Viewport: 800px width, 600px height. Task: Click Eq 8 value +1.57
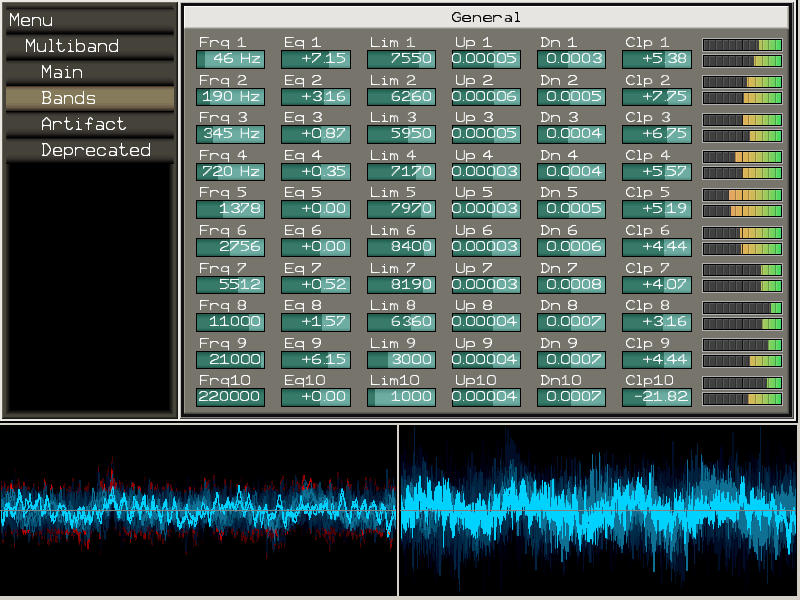(316, 321)
